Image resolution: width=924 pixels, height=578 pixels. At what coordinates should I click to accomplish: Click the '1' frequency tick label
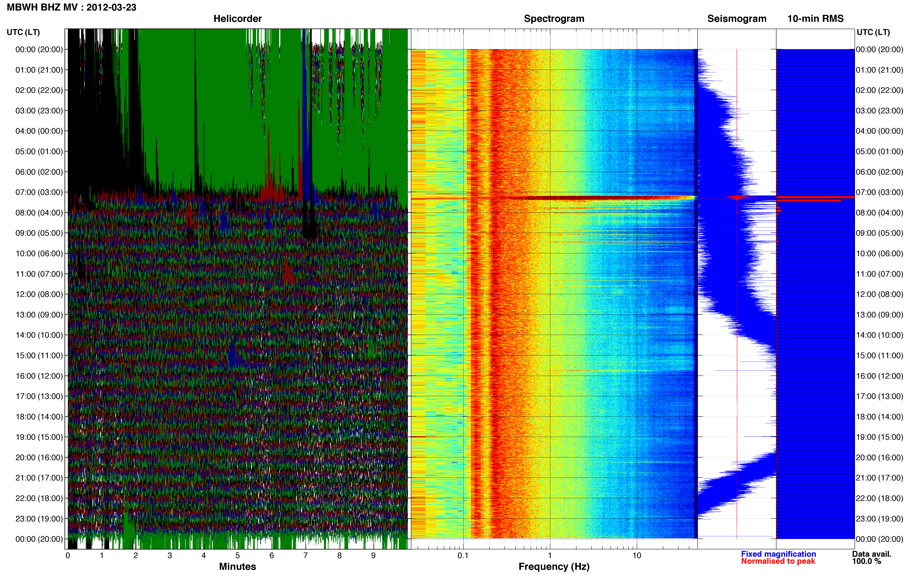coord(550,555)
